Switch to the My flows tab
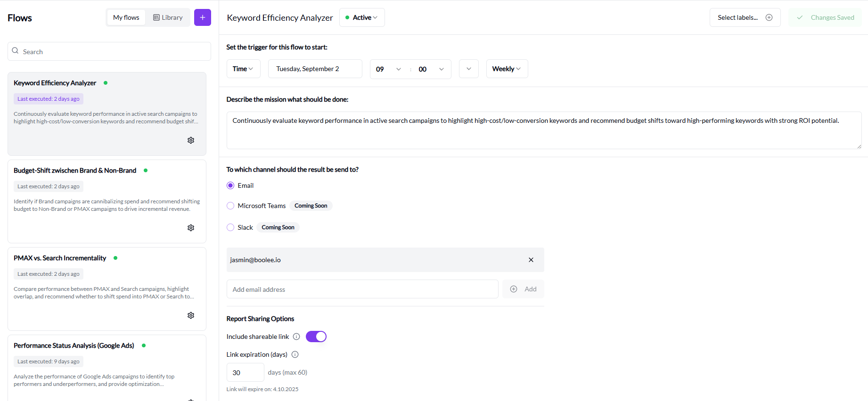Viewport: 868px width, 401px height. [x=126, y=17]
